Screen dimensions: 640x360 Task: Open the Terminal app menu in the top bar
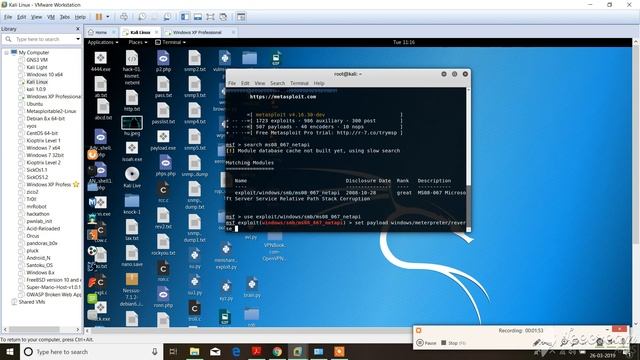(171, 42)
